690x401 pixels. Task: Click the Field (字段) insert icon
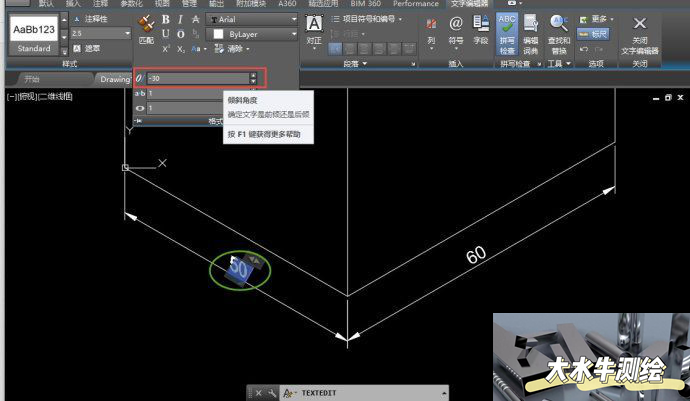tap(481, 29)
